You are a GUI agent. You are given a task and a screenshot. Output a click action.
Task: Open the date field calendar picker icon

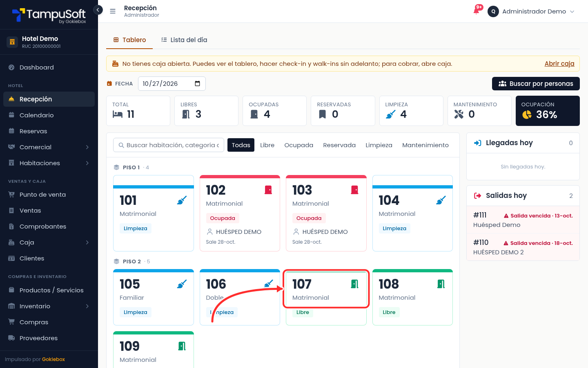pos(198,84)
